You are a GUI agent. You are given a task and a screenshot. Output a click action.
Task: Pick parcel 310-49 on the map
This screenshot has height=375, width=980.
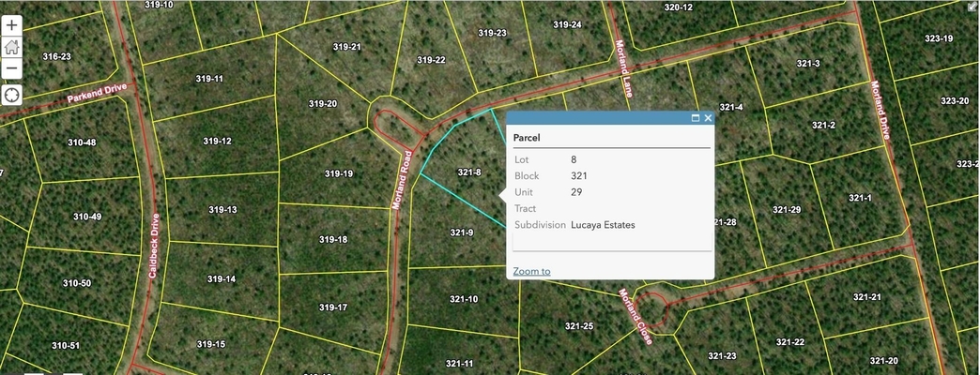[84, 217]
